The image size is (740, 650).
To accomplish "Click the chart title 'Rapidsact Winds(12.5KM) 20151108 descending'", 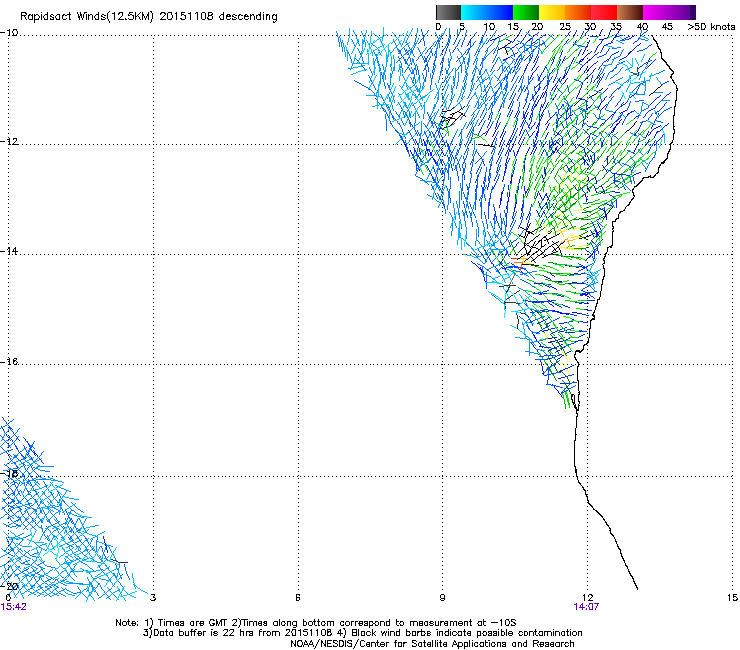I will [x=149, y=17].
